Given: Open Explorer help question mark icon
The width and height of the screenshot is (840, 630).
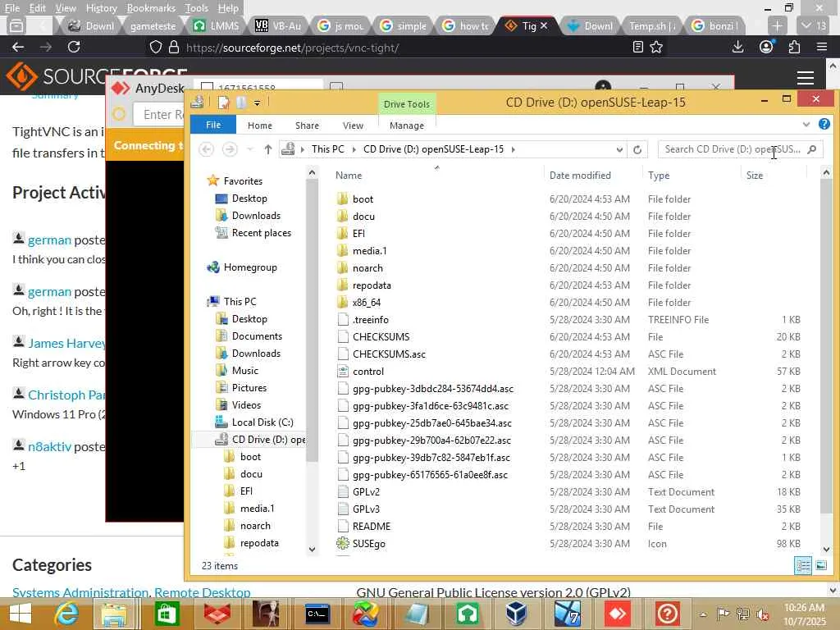Looking at the screenshot, I should [824, 125].
